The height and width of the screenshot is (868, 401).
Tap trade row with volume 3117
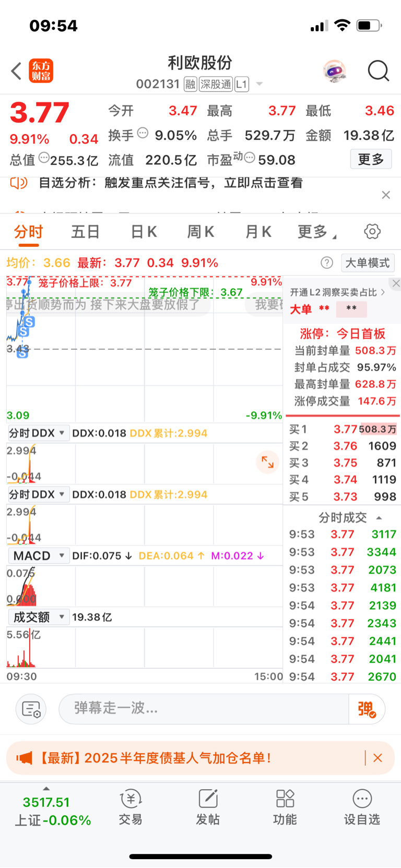[x=343, y=534]
